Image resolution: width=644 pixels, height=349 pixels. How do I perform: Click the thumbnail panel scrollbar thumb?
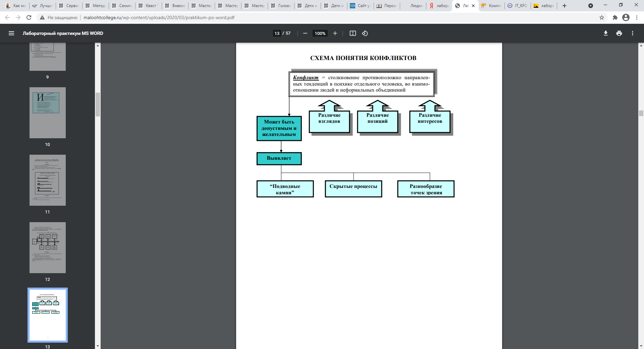(98, 104)
